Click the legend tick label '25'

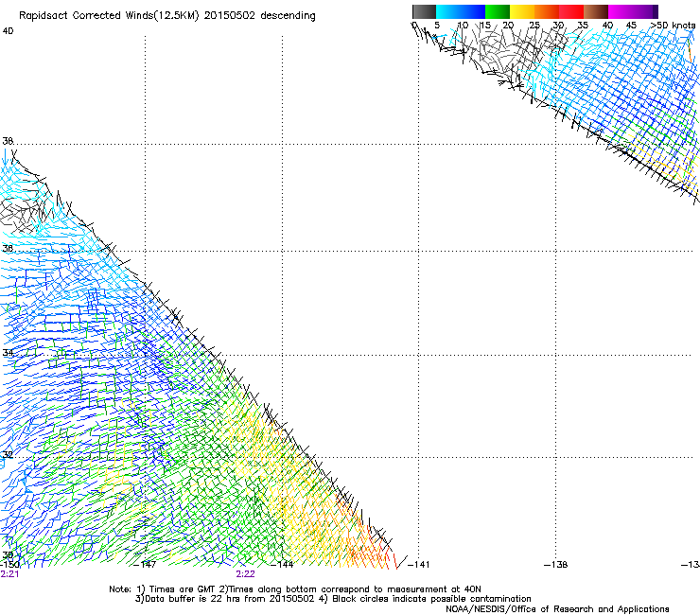[x=534, y=26]
